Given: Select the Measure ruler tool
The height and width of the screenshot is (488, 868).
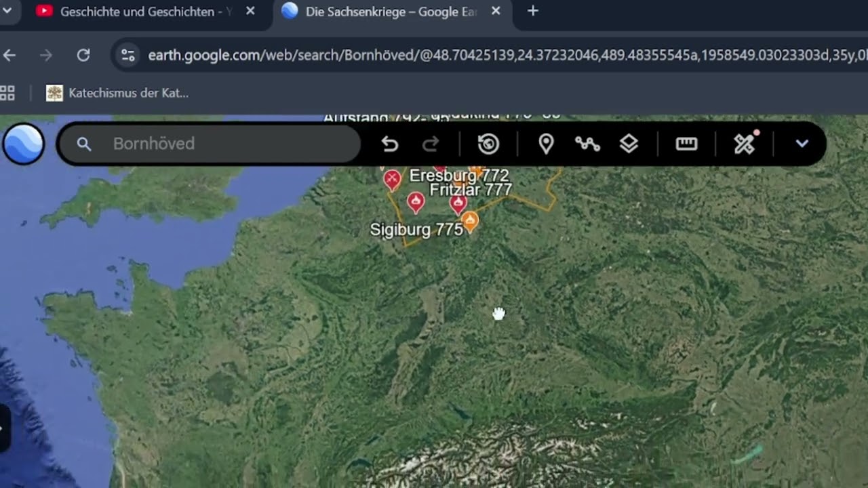Looking at the screenshot, I should tap(686, 144).
